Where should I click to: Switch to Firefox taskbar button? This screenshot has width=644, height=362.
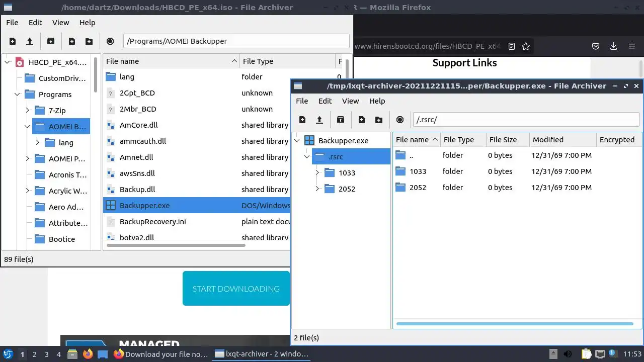click(161, 354)
